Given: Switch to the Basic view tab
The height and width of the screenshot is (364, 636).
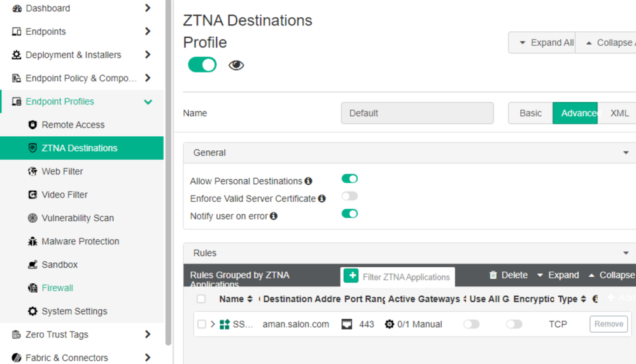Looking at the screenshot, I should tap(530, 113).
